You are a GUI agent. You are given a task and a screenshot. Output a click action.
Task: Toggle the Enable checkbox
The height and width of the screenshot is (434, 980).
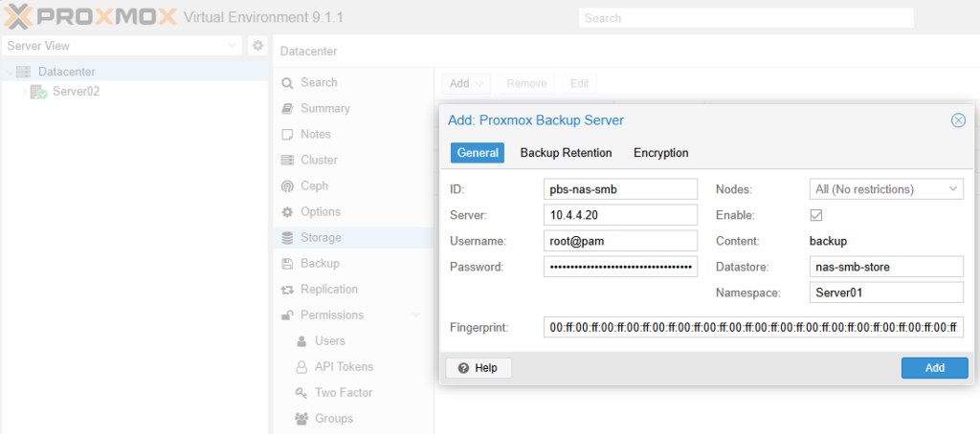click(x=816, y=216)
